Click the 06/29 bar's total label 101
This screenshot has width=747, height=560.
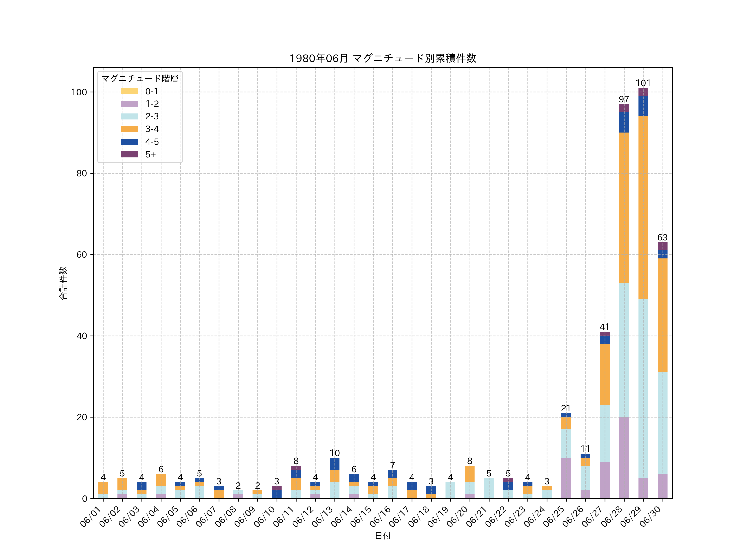(x=643, y=83)
